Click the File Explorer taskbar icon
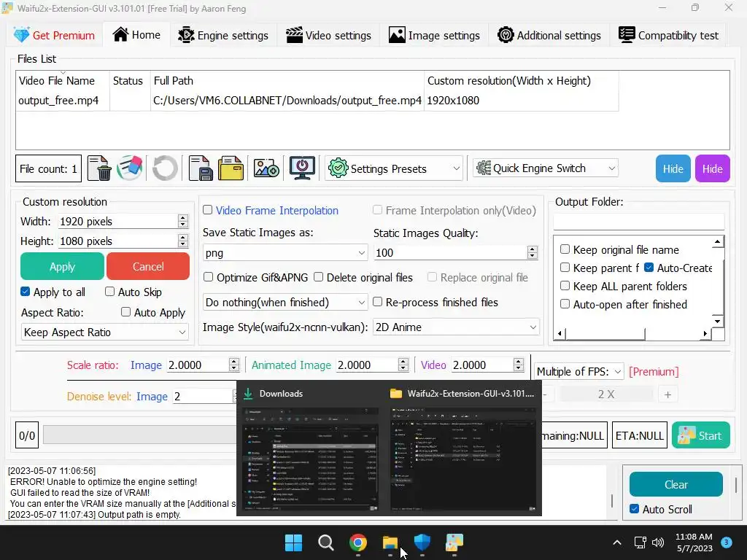 (x=390, y=542)
